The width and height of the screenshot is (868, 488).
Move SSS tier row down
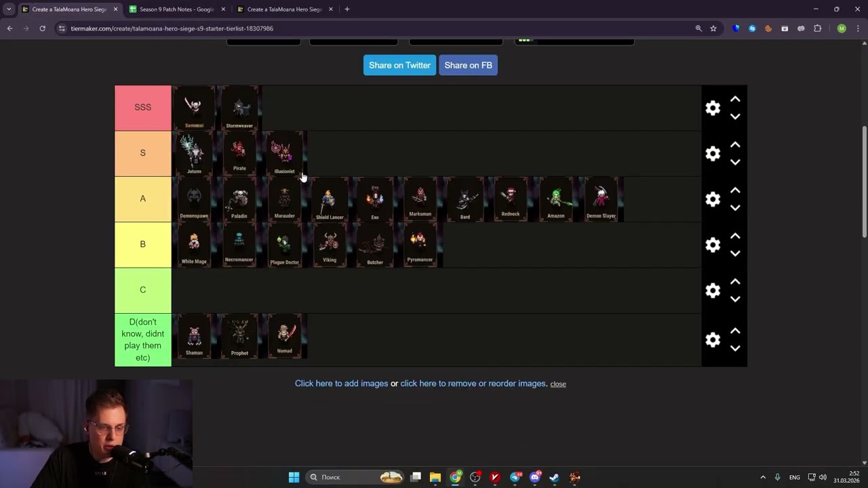[x=735, y=117]
